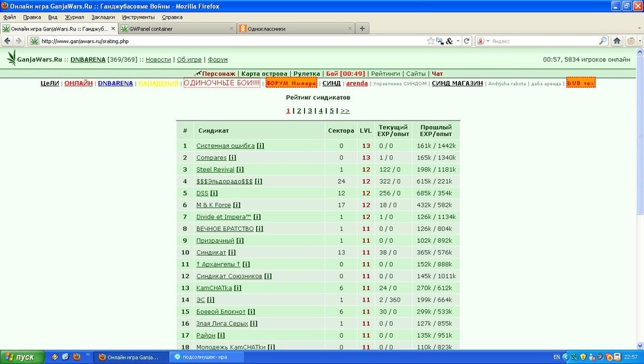Open the Инструменты menu
This screenshot has height=364, width=644.
tap(138, 17)
